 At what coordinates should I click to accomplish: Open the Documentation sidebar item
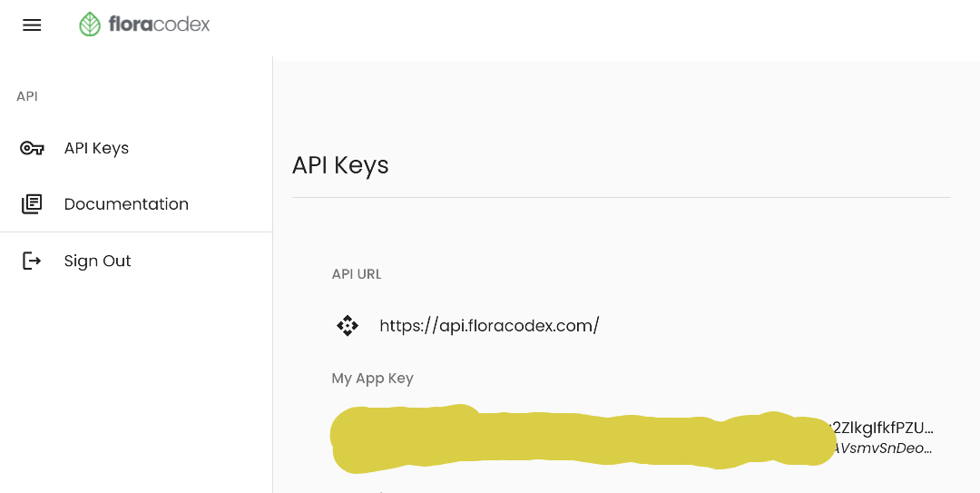coord(126,204)
